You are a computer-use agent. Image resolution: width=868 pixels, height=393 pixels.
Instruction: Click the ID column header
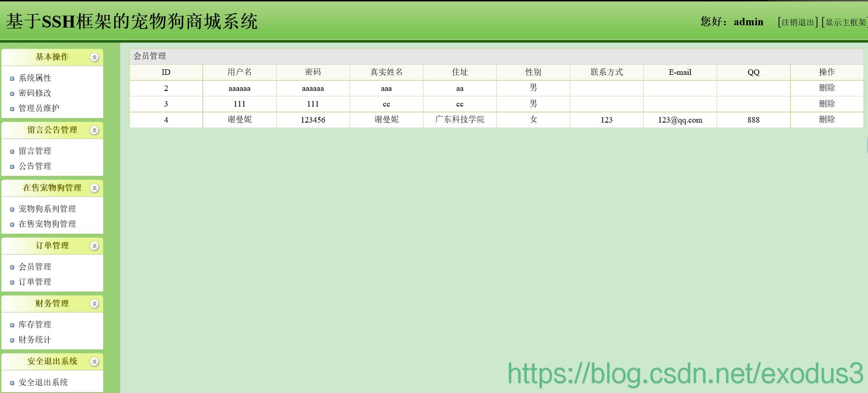click(166, 72)
